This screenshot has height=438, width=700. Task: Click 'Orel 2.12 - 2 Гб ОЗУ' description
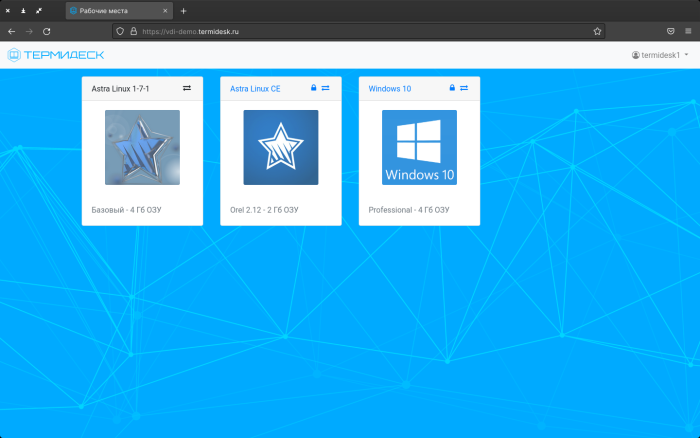[x=264, y=210]
